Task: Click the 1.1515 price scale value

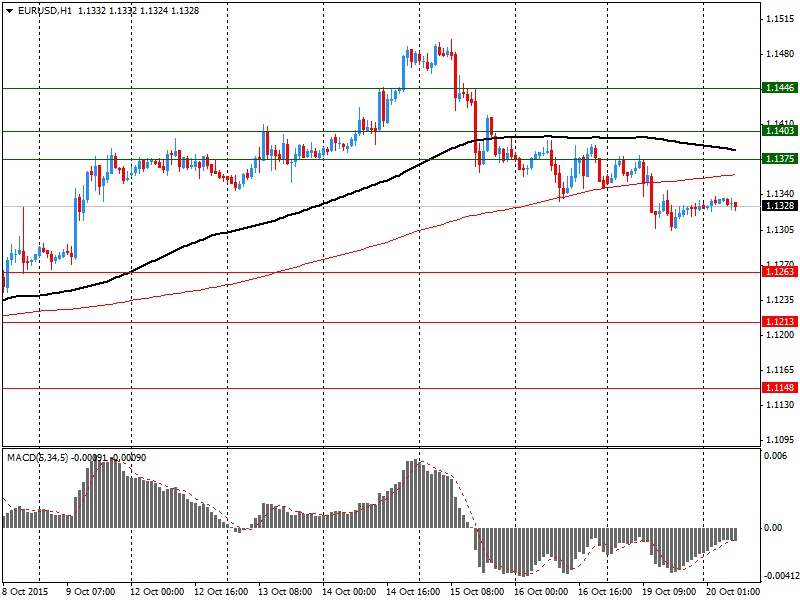Action: pos(780,19)
